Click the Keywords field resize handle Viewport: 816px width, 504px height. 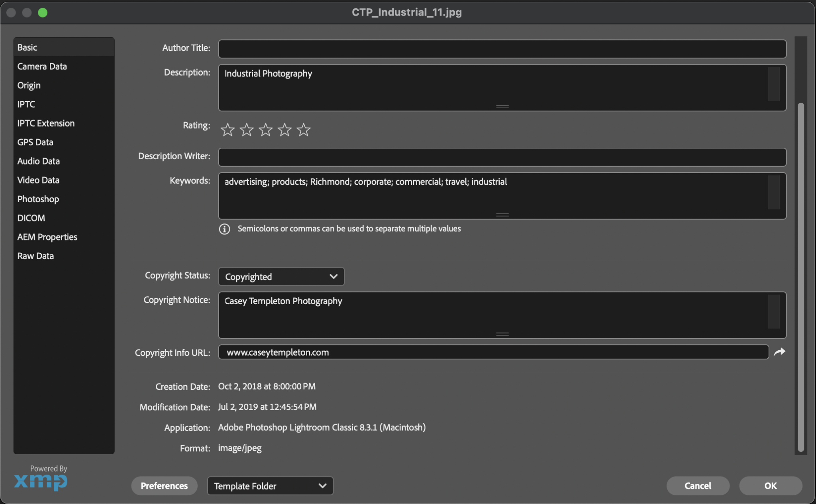502,215
